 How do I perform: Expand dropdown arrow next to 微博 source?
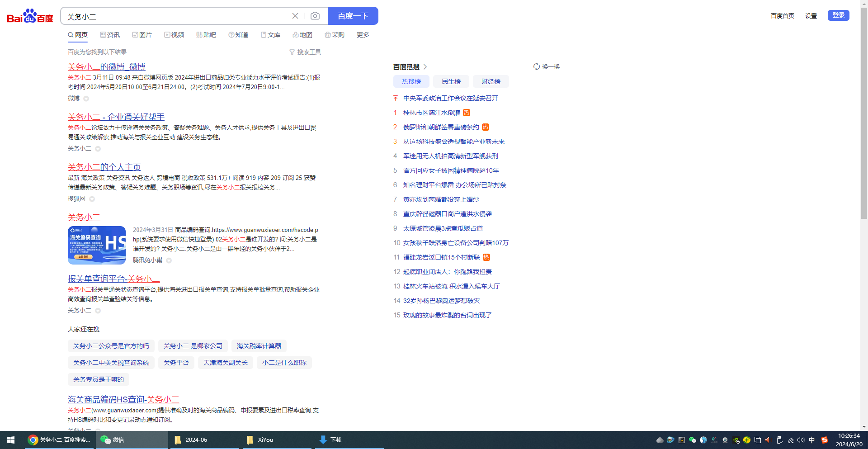(86, 99)
